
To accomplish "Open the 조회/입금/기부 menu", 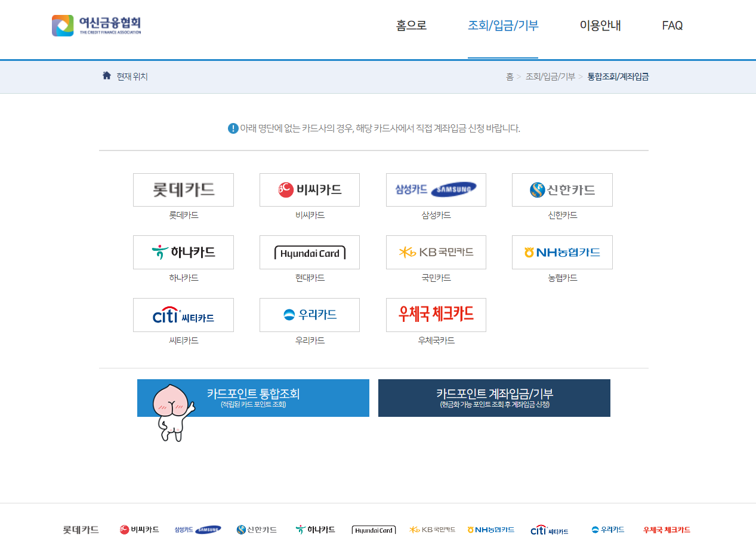I will (x=503, y=26).
